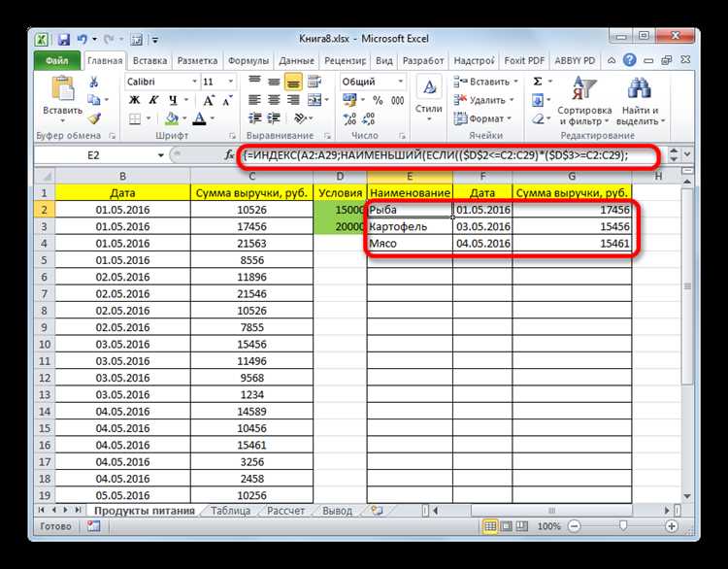Image resolution: width=728 pixels, height=569 pixels.
Task: Click the zoom in plus button
Action: (672, 526)
